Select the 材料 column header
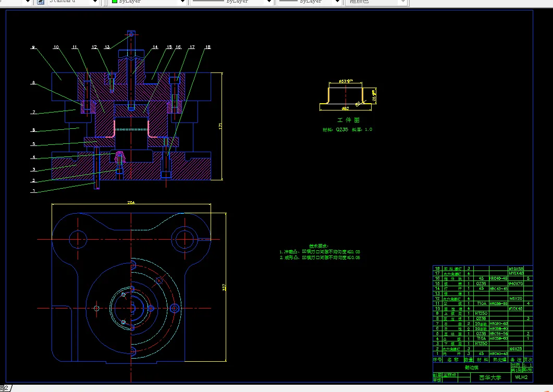 (x=482, y=360)
